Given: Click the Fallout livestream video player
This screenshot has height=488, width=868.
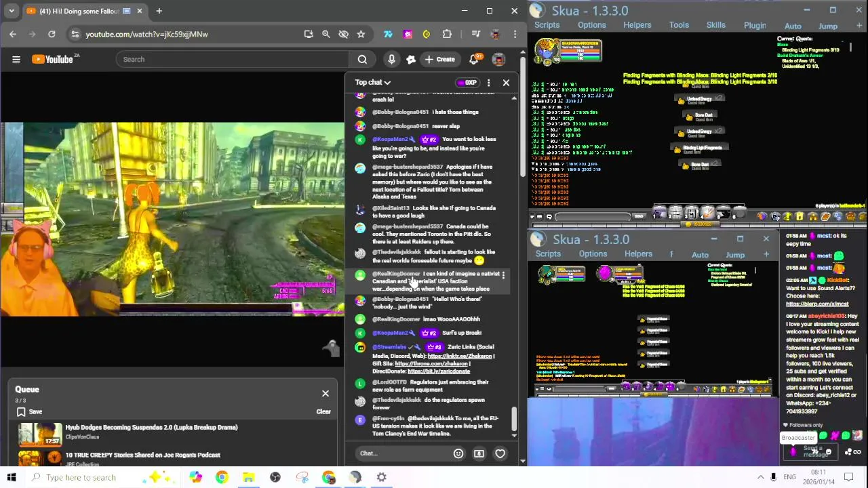Looking at the screenshot, I should pos(173,220).
